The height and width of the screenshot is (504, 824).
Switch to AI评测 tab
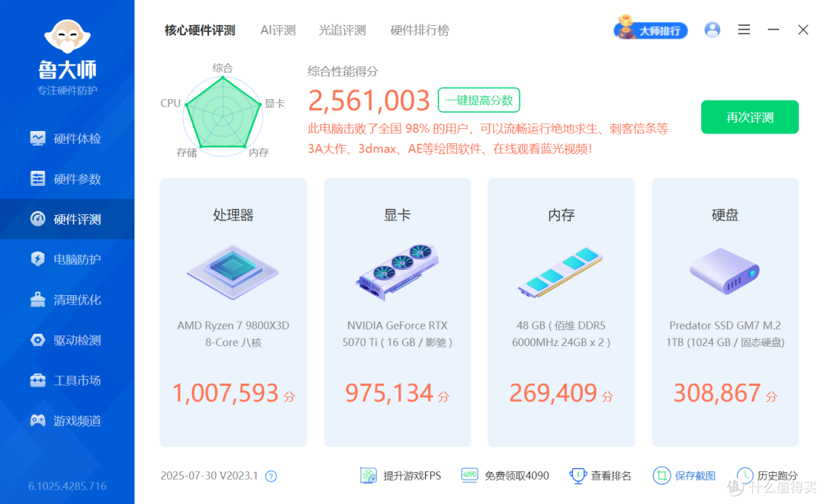click(x=278, y=30)
